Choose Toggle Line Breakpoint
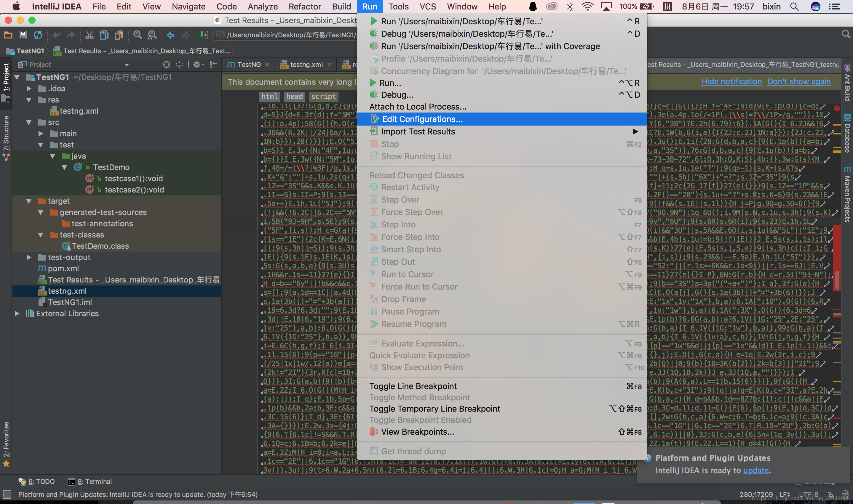This screenshot has width=853, height=504. [502, 386]
